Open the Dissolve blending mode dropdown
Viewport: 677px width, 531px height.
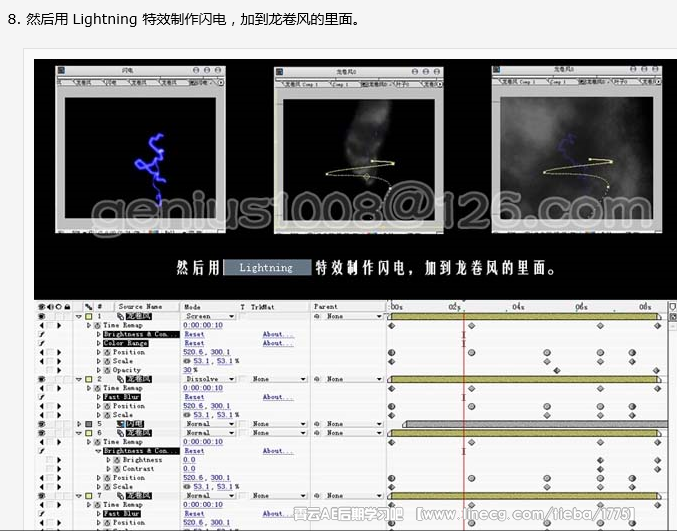209,379
